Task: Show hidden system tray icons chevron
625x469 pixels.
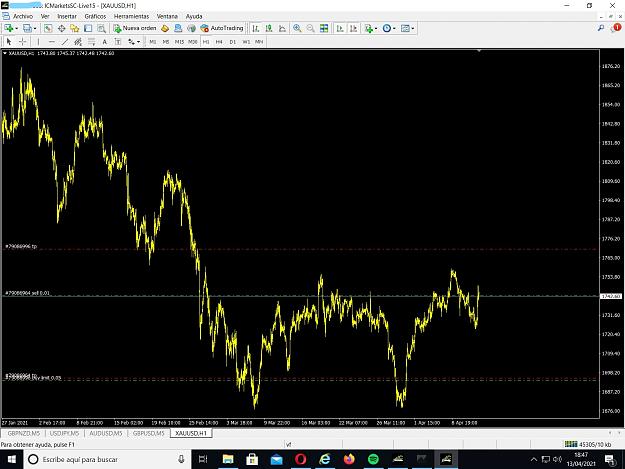Action: pos(534,459)
